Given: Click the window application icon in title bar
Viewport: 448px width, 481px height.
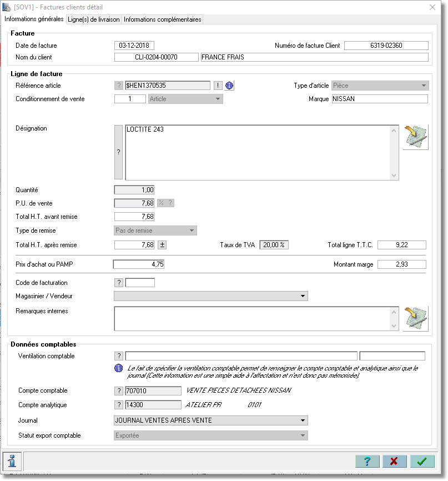Looking at the screenshot, I should coord(7,7).
